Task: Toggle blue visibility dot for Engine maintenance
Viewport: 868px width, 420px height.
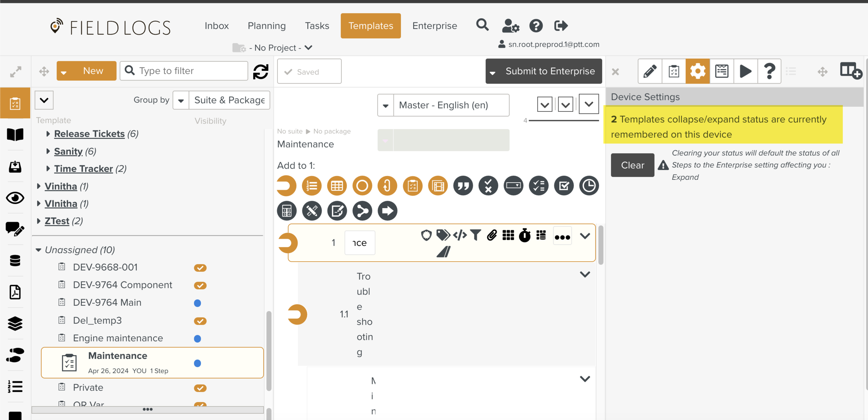Action: click(x=198, y=339)
